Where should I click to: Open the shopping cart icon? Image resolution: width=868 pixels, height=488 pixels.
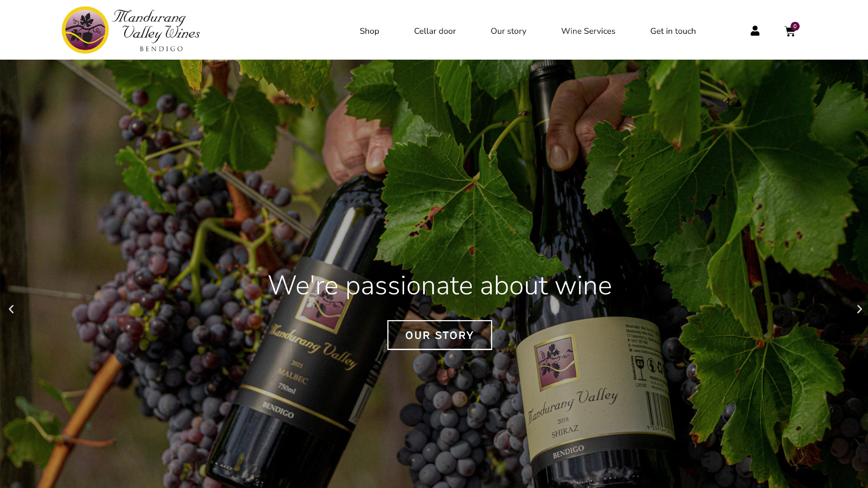point(789,32)
